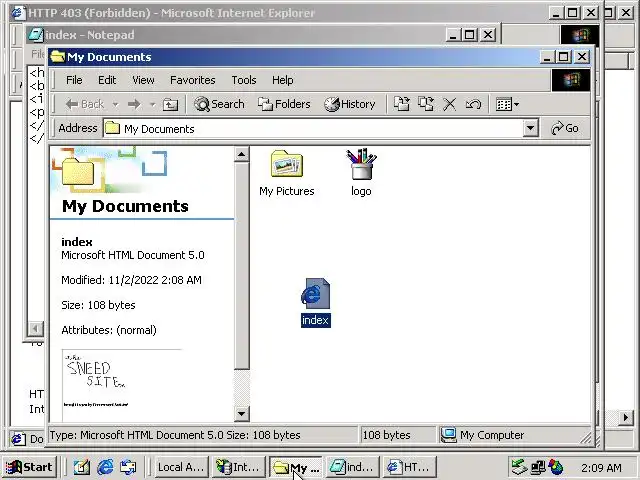Launch Internet Explorer from quick launch
The height and width of the screenshot is (480, 640).
(105, 467)
